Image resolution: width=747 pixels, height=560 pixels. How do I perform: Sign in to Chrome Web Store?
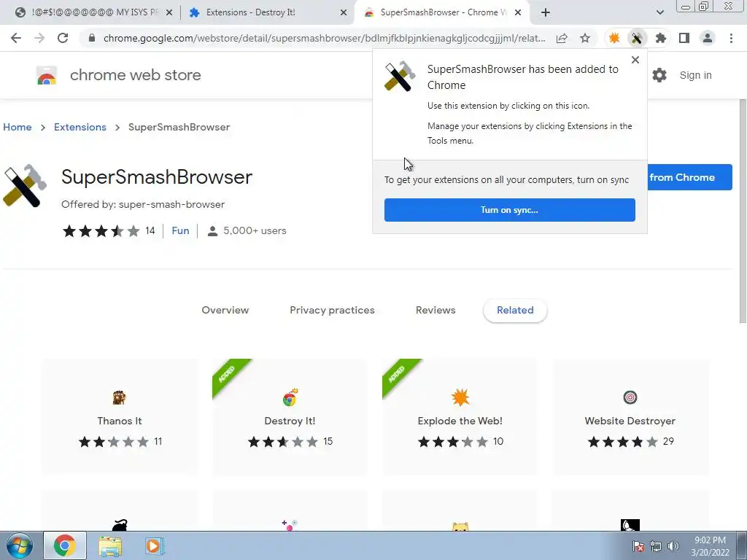click(695, 75)
